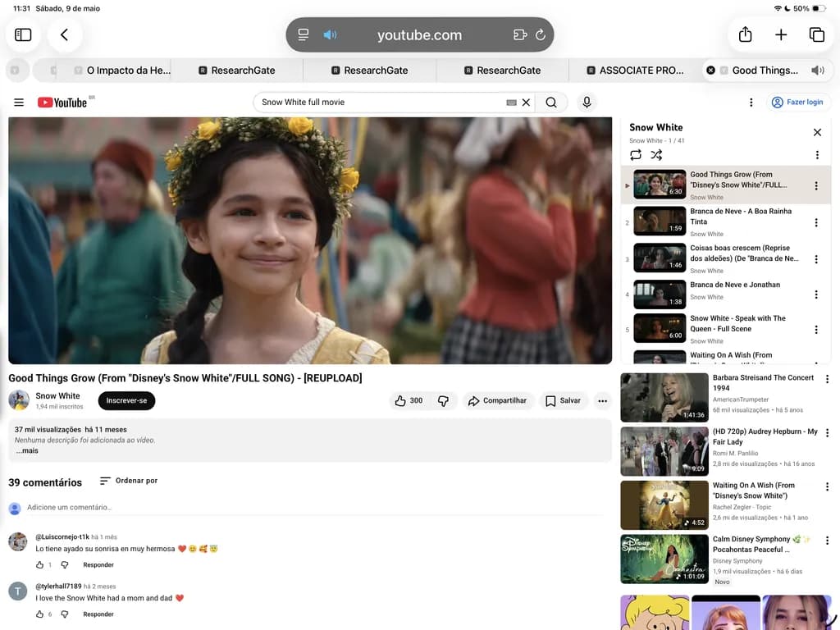
Task: Reload the youtube.com page
Action: pyautogui.click(x=541, y=34)
